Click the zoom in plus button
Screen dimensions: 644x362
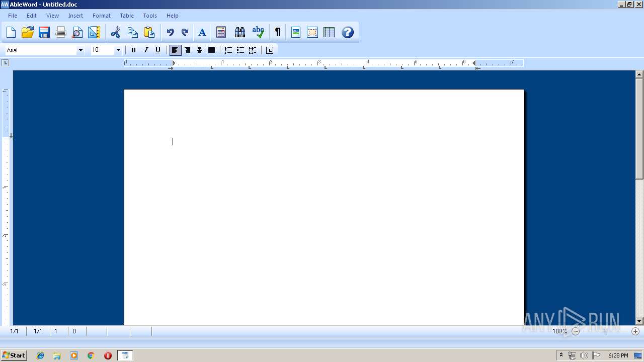point(635,331)
